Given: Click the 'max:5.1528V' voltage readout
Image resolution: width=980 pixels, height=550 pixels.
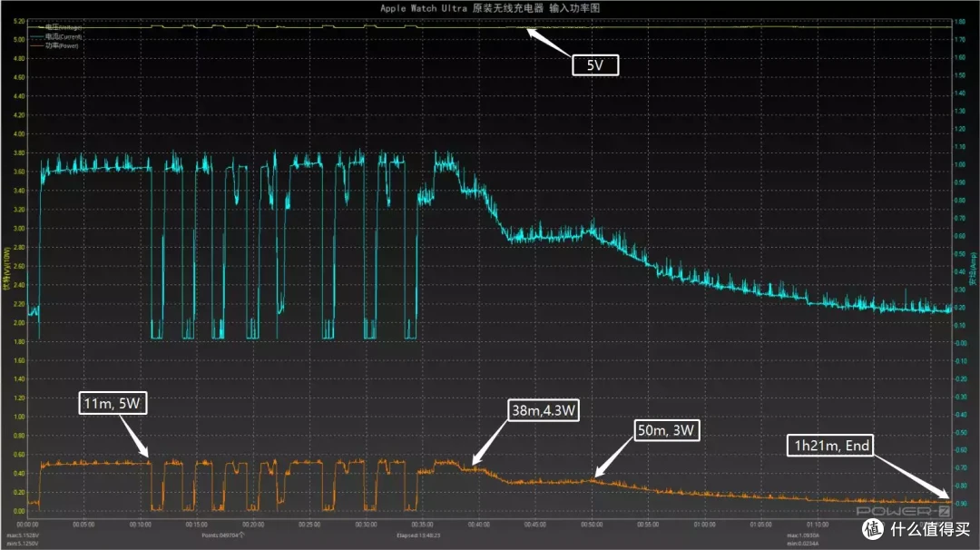Looking at the screenshot, I should pyautogui.click(x=23, y=535).
